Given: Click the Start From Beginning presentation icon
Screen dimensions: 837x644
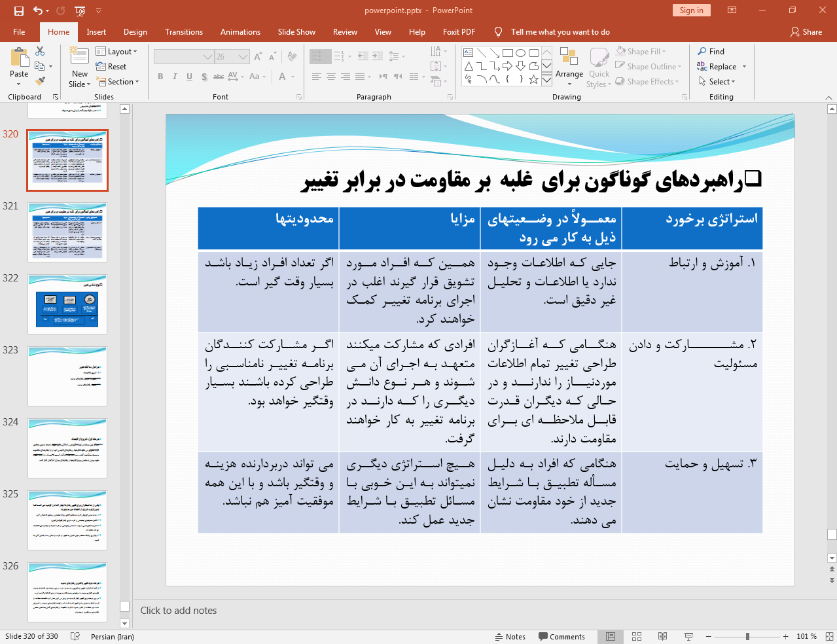Looking at the screenshot, I should tap(80, 10).
